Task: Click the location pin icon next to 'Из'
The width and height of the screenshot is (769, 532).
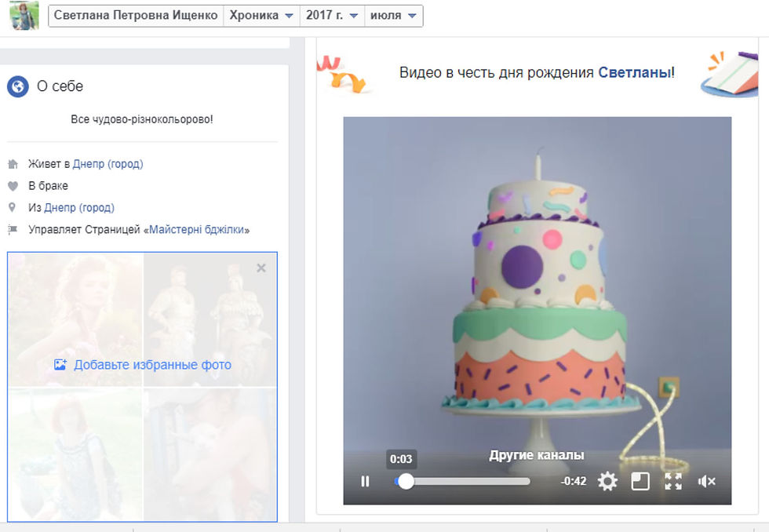Action: (x=13, y=207)
